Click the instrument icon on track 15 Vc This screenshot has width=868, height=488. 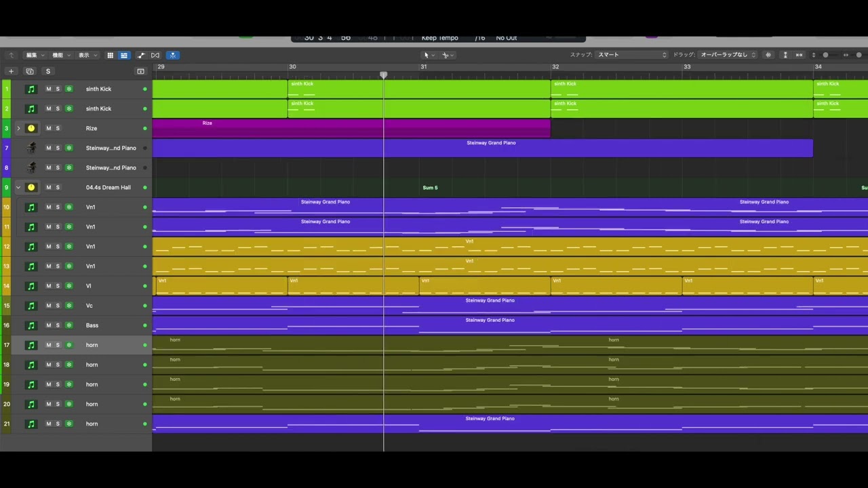31,306
